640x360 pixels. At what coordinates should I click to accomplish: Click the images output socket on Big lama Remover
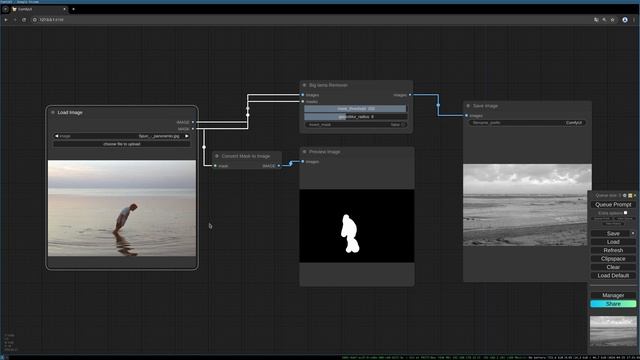point(410,95)
